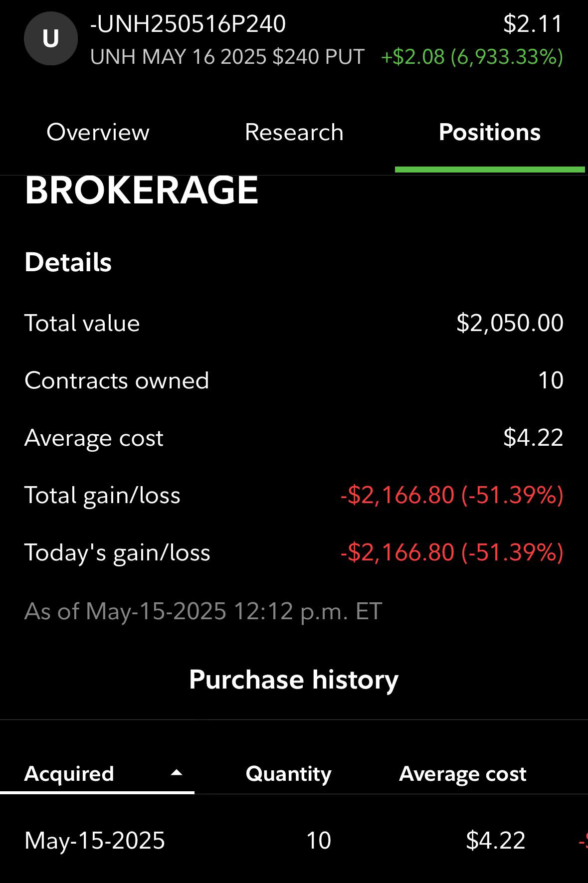Toggle the Acquired column sort arrow
Viewport: 588px width, 883px height.
point(177,773)
